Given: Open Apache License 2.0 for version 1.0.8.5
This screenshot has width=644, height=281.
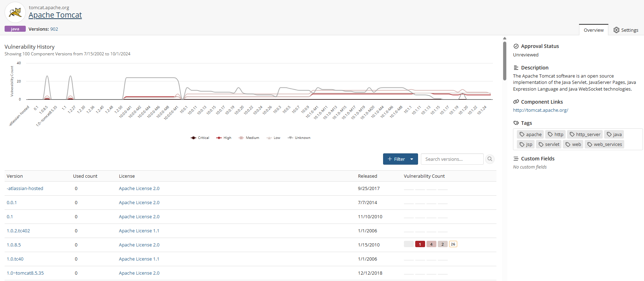Looking at the screenshot, I should [139, 245].
